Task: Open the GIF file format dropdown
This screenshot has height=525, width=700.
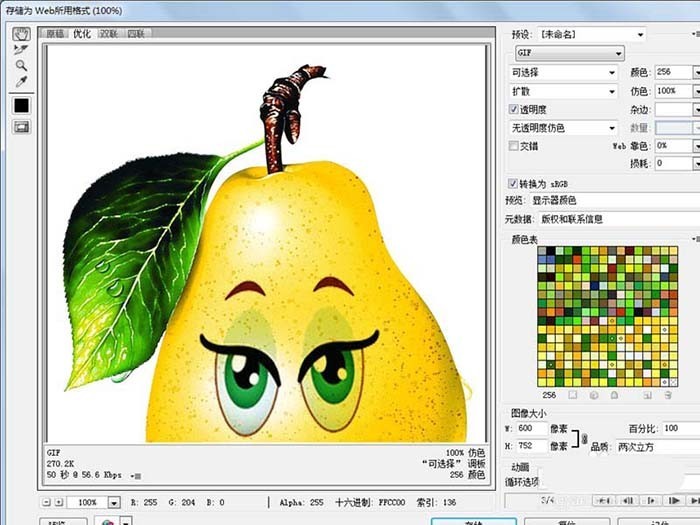Action: pyautogui.click(x=570, y=53)
